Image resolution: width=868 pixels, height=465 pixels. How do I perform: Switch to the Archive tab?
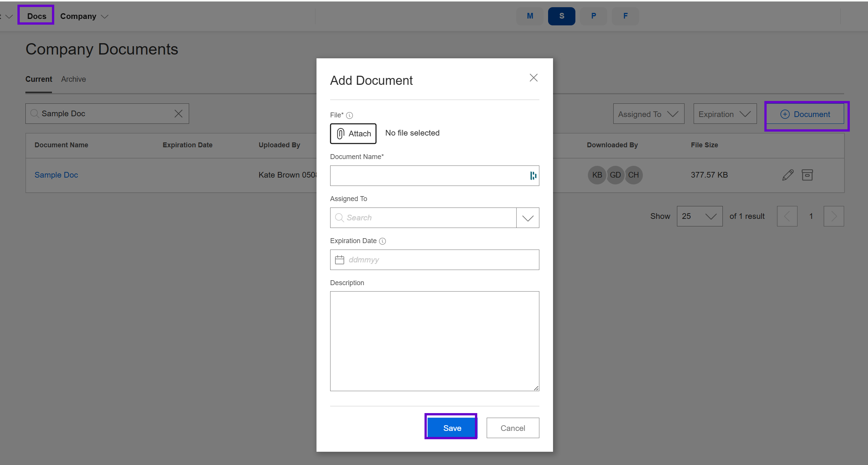(x=74, y=79)
